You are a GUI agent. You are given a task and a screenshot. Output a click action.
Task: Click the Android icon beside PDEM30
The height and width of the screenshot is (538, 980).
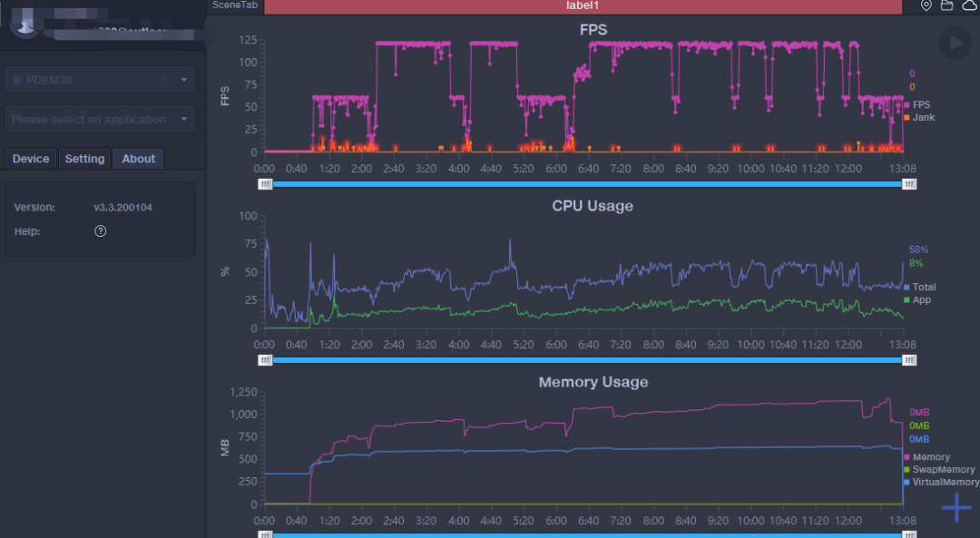click(x=17, y=81)
